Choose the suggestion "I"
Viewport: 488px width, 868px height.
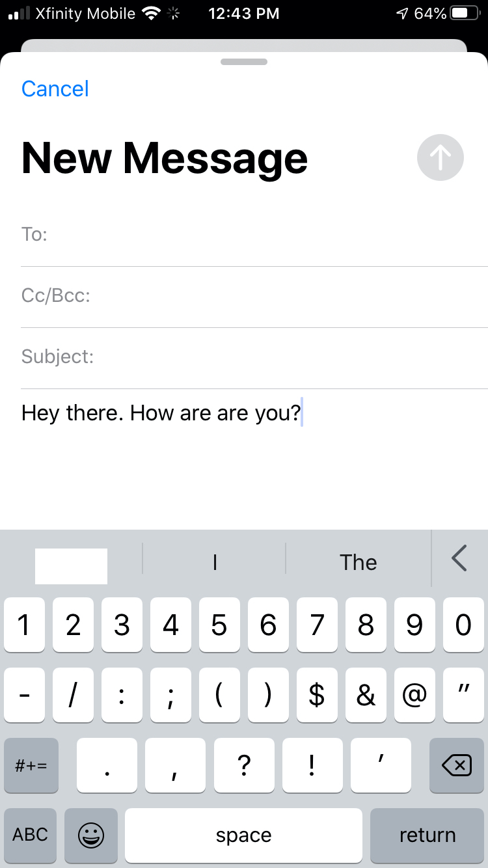(x=214, y=562)
